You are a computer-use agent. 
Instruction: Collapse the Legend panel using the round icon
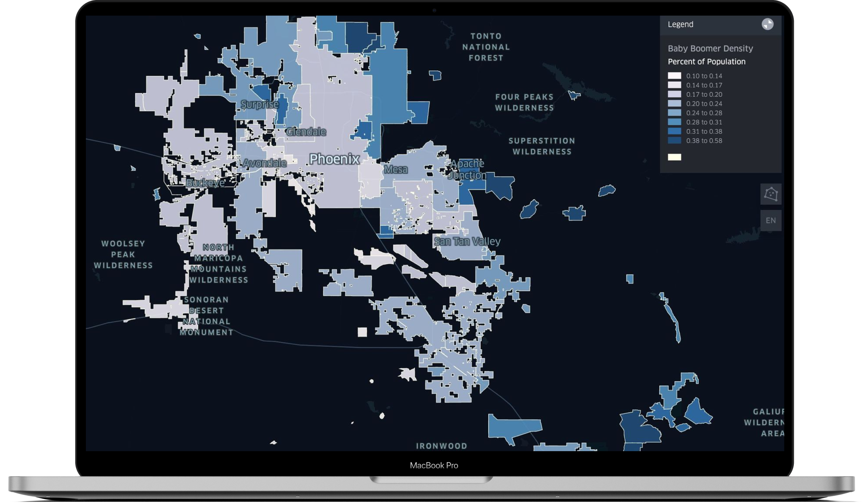(767, 24)
